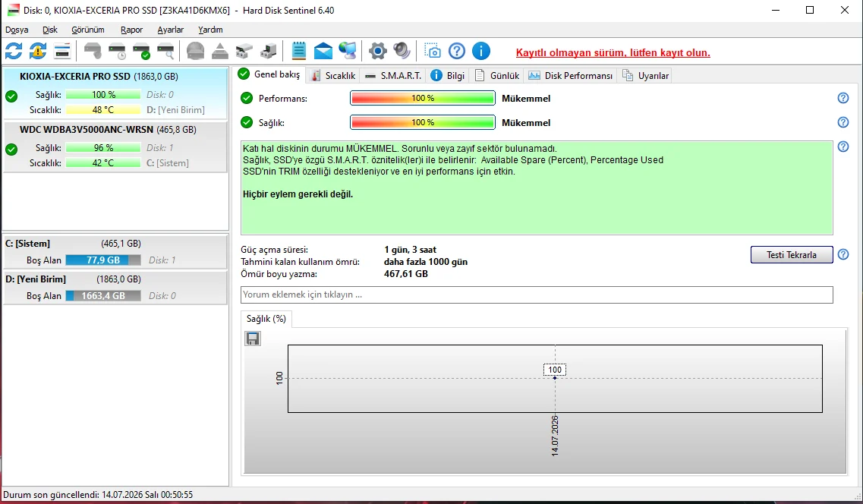
Task: Click help icon next to Performans row
Action: (x=843, y=98)
